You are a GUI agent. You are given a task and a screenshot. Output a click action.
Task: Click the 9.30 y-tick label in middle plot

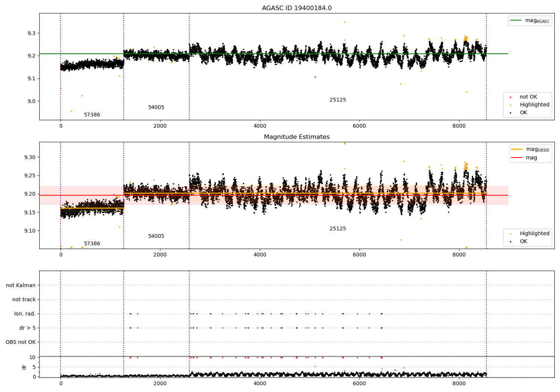pyautogui.click(x=30, y=158)
